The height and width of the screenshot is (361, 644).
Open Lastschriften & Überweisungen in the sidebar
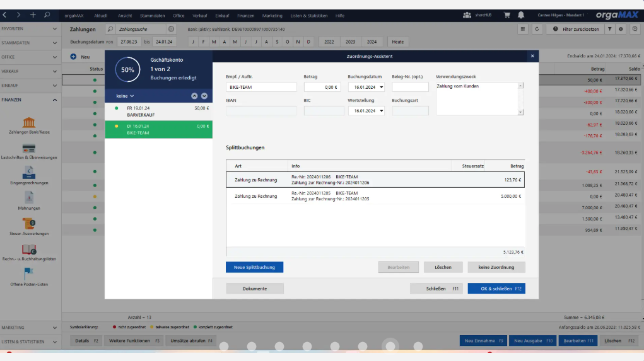point(29,151)
